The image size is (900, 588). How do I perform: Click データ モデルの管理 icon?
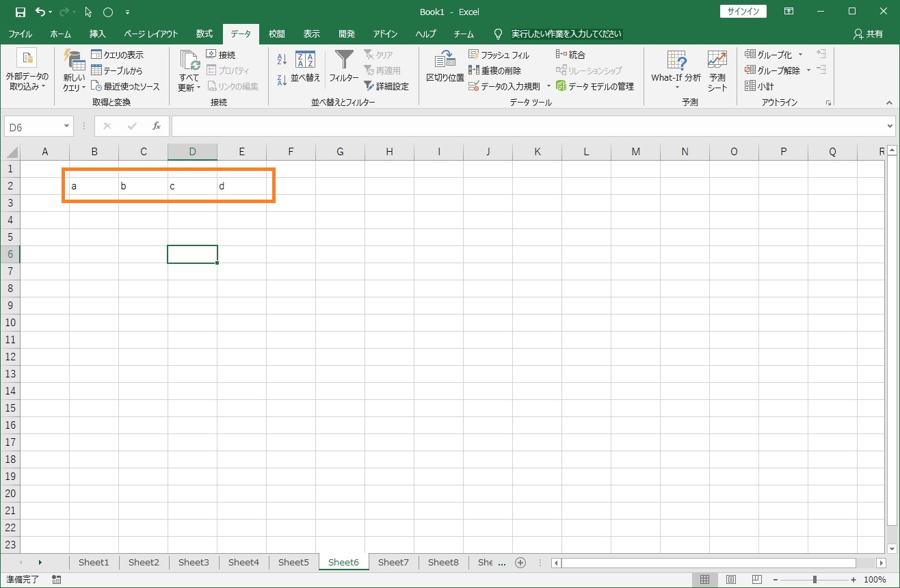click(561, 86)
